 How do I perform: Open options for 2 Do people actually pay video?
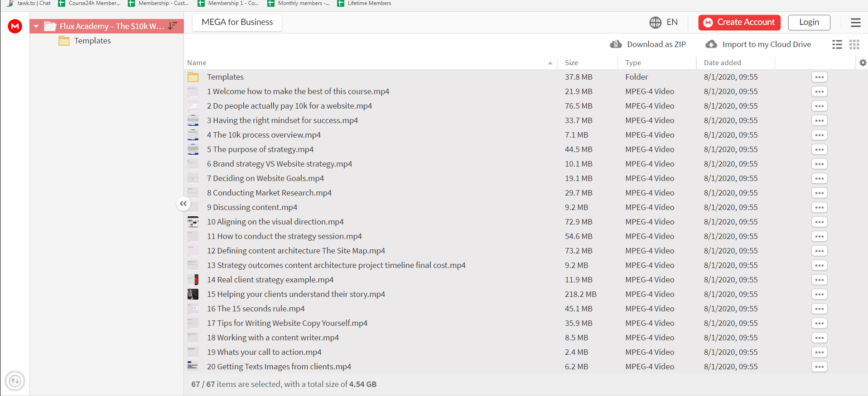(x=819, y=106)
